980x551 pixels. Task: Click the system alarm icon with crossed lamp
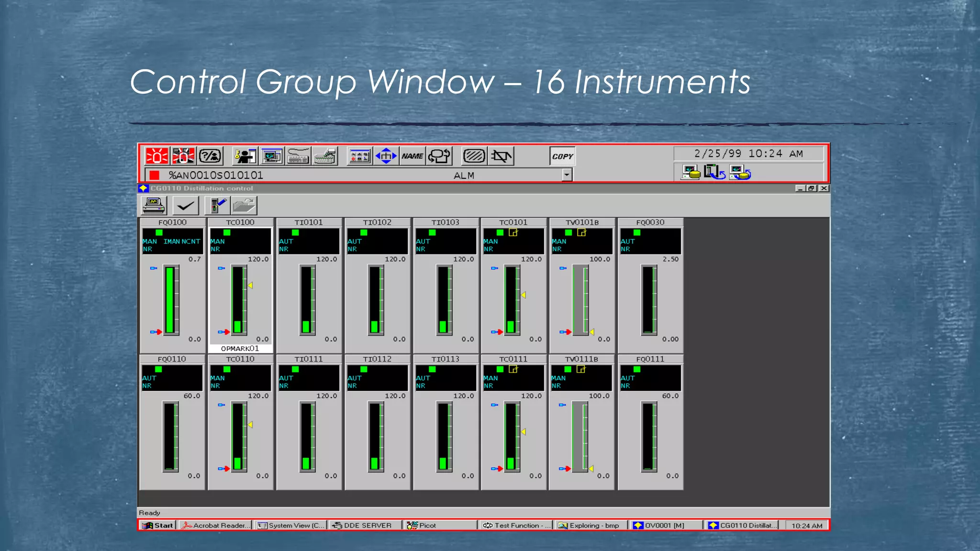pos(183,156)
